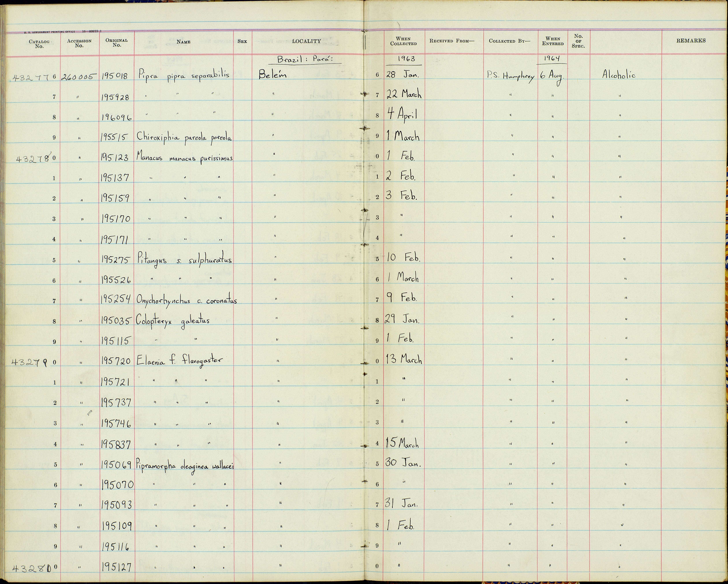The width and height of the screenshot is (728, 584).
Task: Click the 'Sex' column header
Action: [x=242, y=41]
